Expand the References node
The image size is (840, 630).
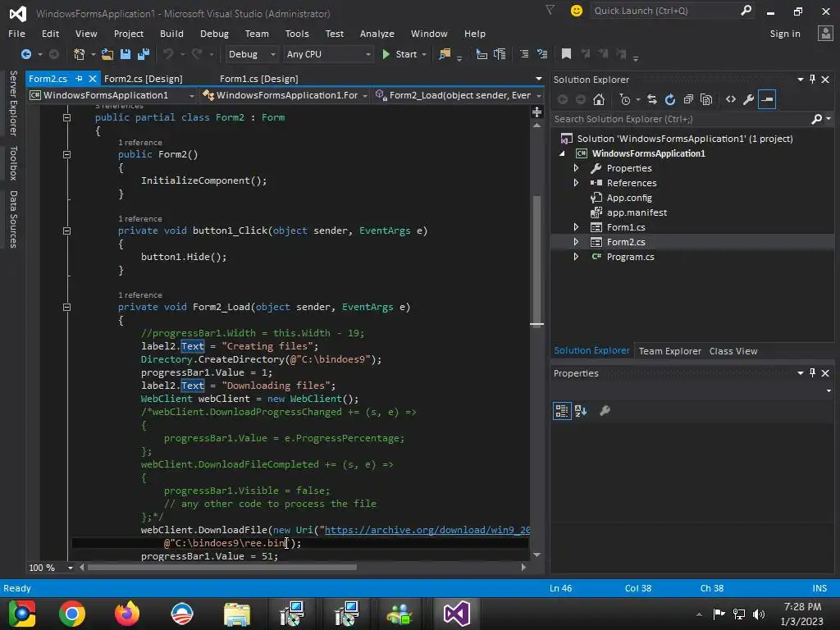click(x=576, y=183)
